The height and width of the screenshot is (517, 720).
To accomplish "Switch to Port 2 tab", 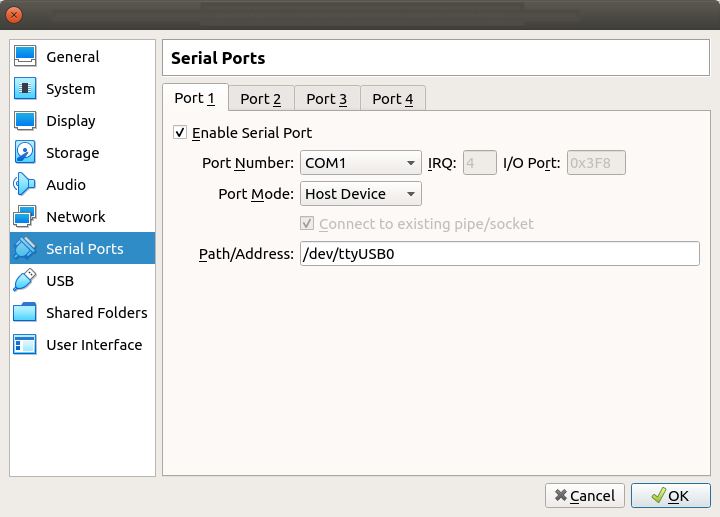I will pyautogui.click(x=261, y=99).
